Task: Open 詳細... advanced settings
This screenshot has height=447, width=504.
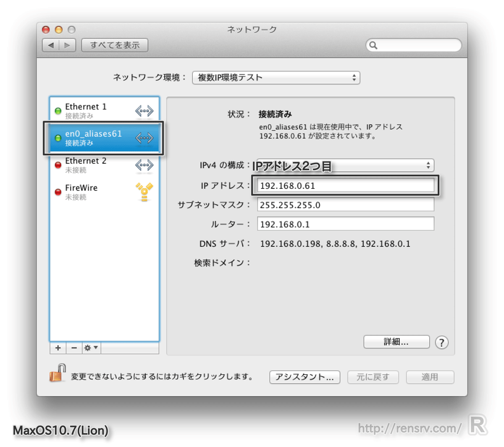Action: 396,342
